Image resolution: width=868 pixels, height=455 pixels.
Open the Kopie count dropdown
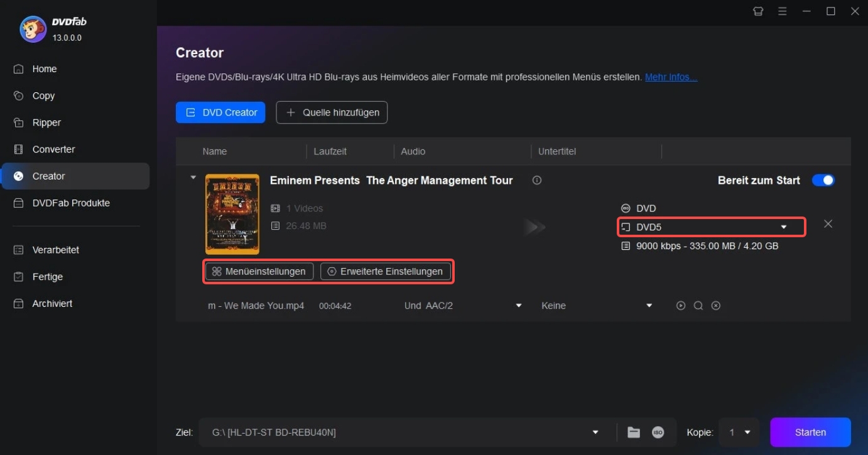click(739, 432)
